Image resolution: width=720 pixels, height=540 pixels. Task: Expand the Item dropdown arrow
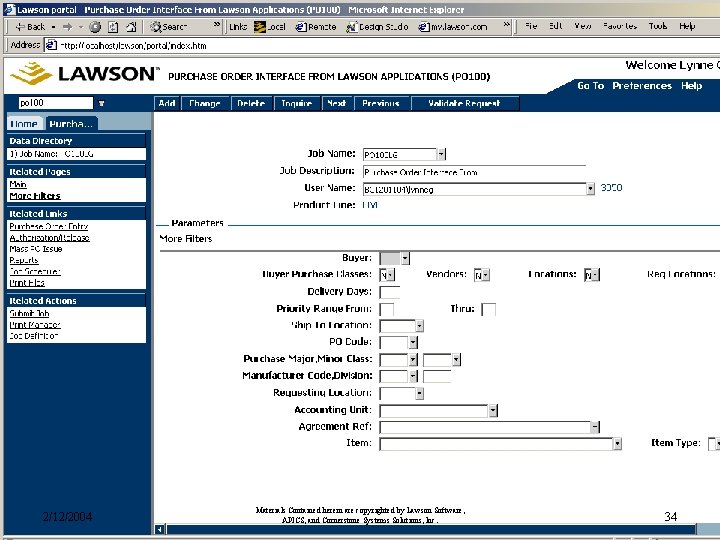pyautogui.click(x=618, y=444)
